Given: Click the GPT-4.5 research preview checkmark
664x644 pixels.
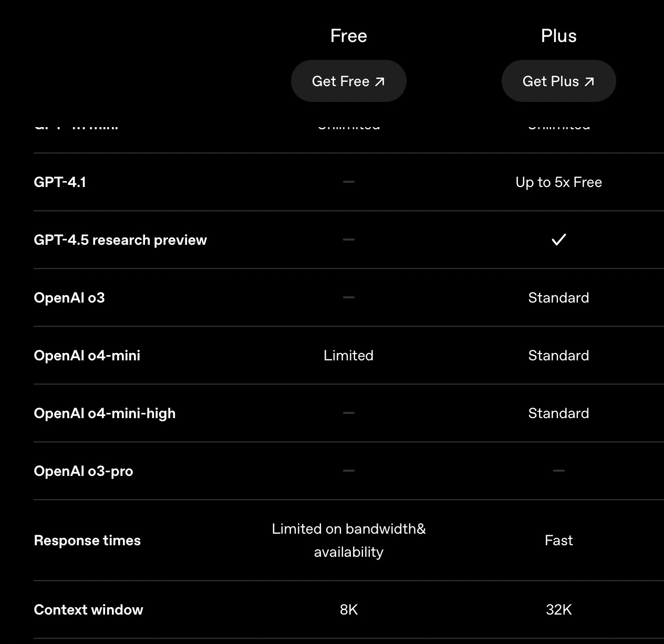Looking at the screenshot, I should tap(558, 240).
